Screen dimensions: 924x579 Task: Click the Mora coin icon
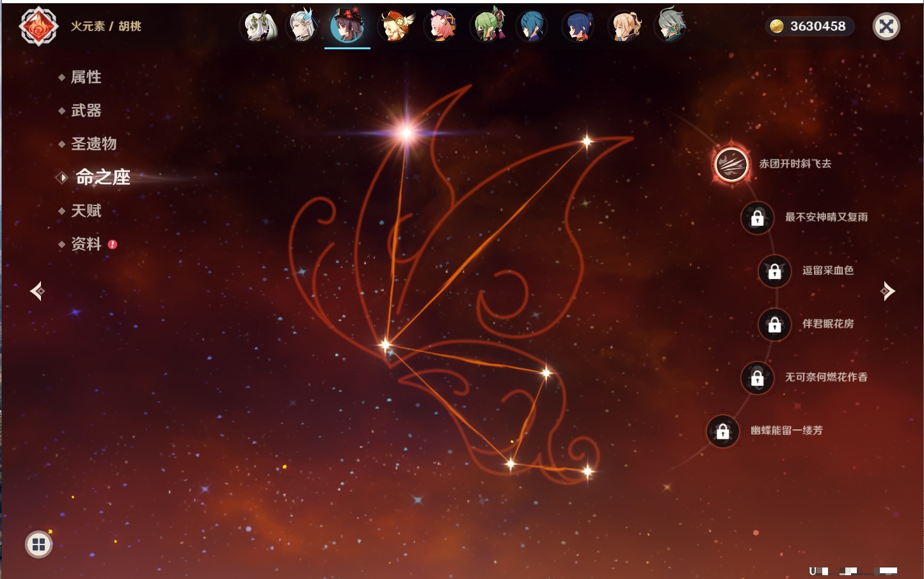click(x=777, y=26)
